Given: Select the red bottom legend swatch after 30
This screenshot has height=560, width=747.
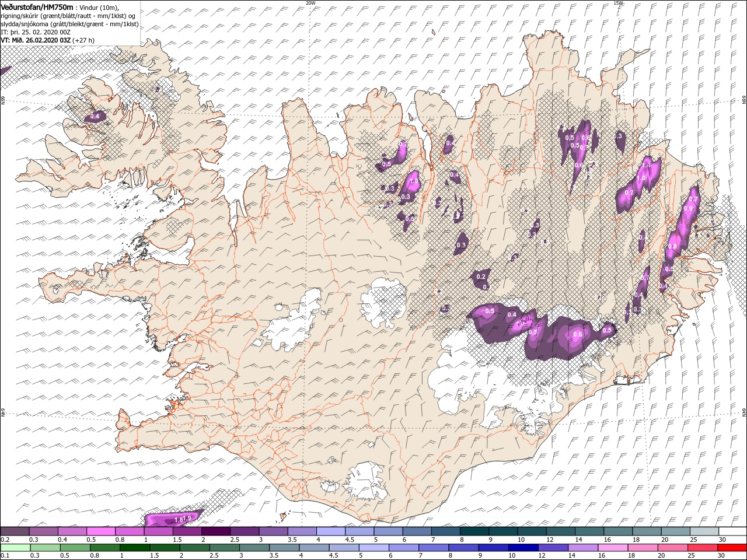Looking at the screenshot, I should [732, 548].
